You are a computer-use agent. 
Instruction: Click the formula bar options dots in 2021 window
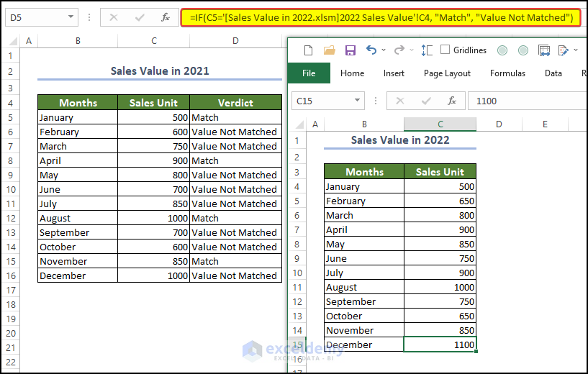coord(89,17)
